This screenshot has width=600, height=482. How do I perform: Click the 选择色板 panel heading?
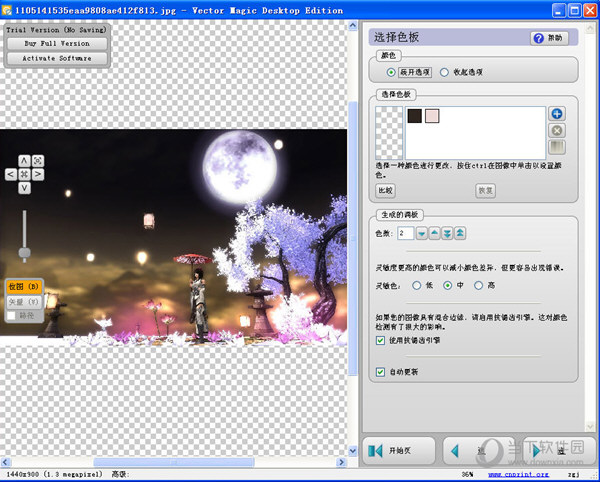(x=396, y=37)
